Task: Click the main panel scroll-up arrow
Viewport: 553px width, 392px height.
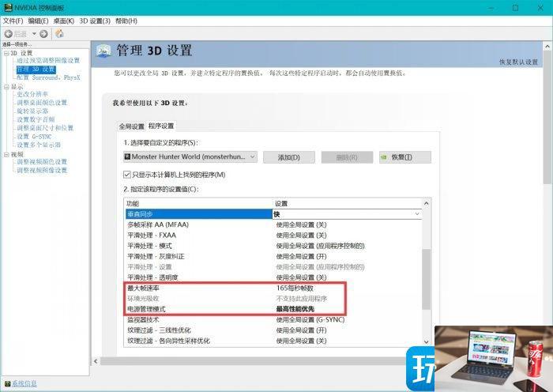Action: [547, 46]
